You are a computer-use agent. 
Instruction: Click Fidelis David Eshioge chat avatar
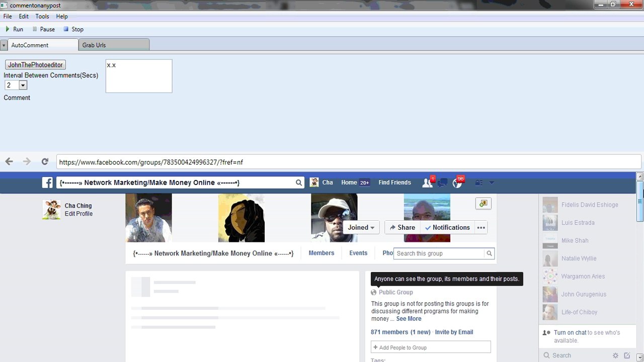tap(550, 205)
